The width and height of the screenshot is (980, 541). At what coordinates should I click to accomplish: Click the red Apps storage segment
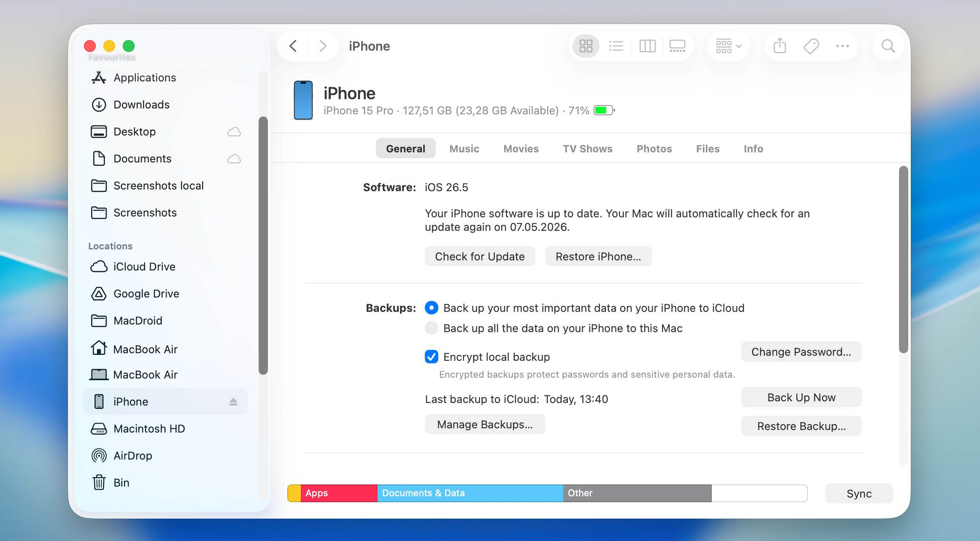(339, 493)
